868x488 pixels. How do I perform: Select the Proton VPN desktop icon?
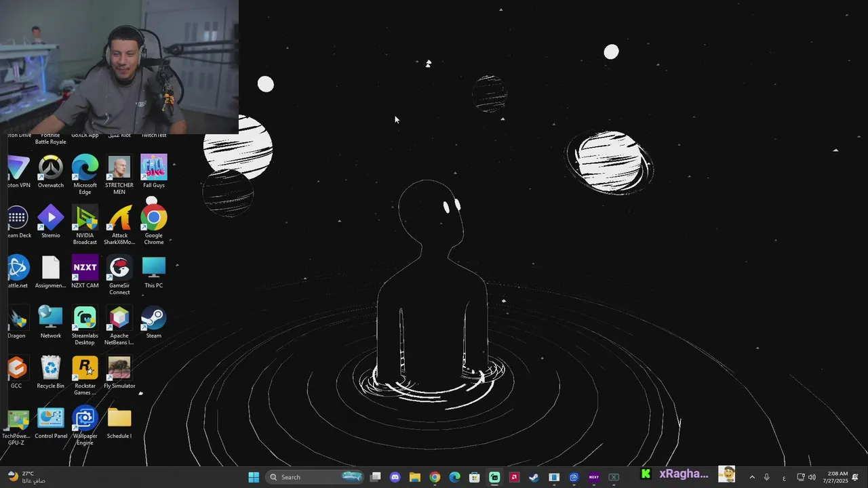tap(18, 171)
